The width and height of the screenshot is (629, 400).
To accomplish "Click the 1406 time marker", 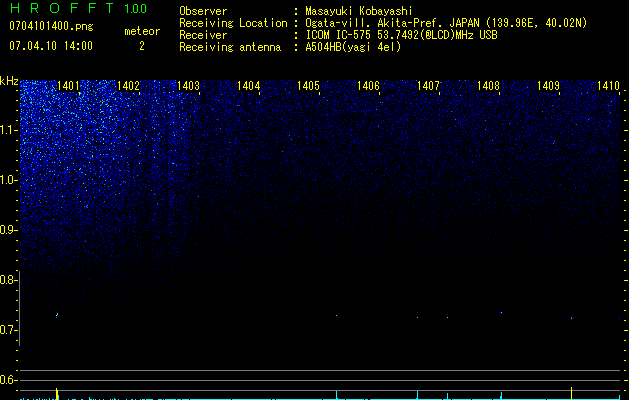I will (368, 85).
